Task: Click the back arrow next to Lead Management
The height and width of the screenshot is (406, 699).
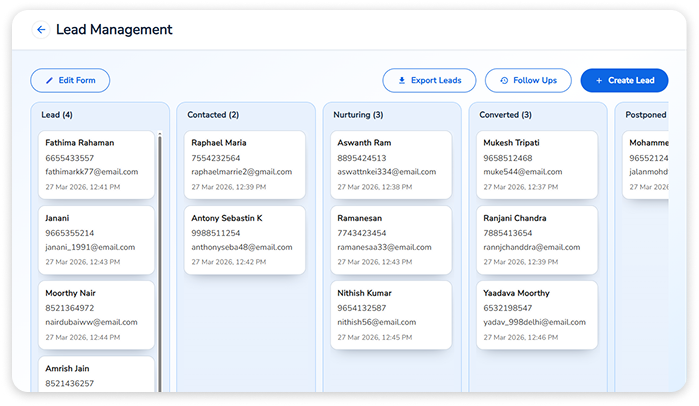Action: 41,30
